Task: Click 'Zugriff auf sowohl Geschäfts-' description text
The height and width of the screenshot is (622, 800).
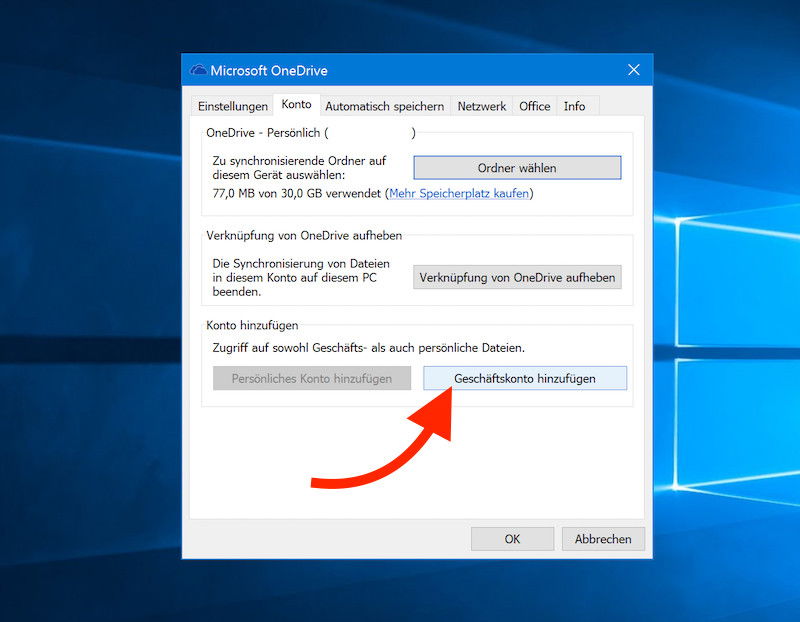Action: (368, 347)
